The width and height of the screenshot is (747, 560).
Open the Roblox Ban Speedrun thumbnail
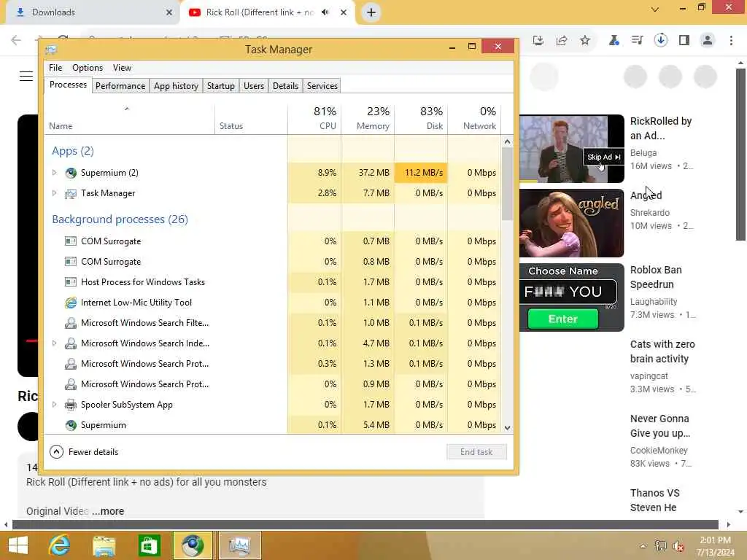[572, 297]
